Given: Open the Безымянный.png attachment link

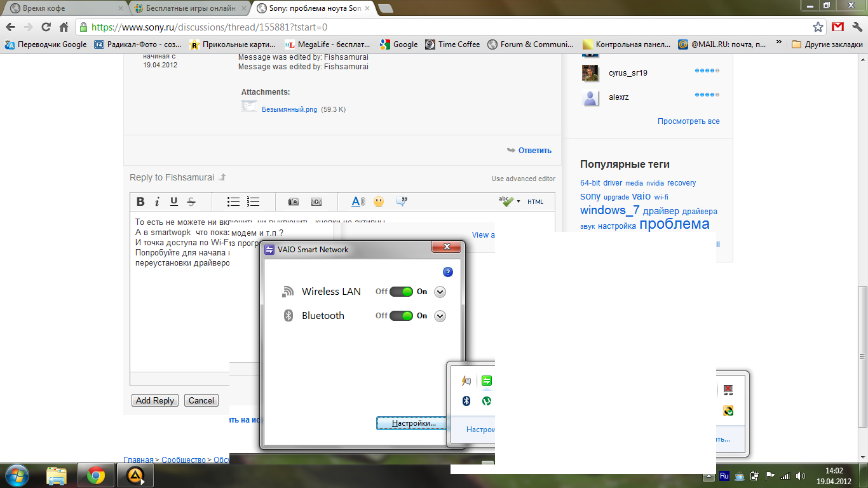Looking at the screenshot, I should tap(289, 109).
